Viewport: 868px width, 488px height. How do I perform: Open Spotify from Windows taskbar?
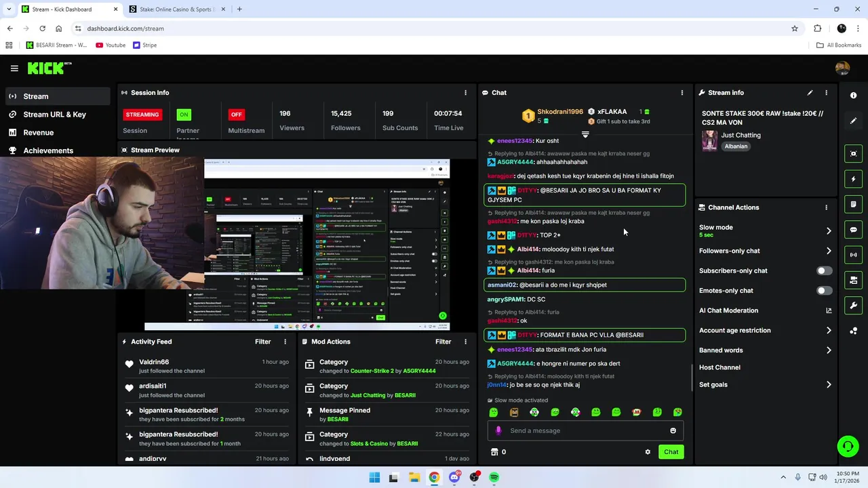494,477
